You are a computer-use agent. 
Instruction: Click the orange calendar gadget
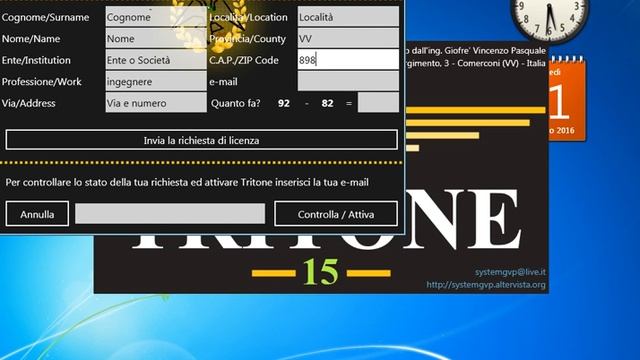click(x=567, y=99)
